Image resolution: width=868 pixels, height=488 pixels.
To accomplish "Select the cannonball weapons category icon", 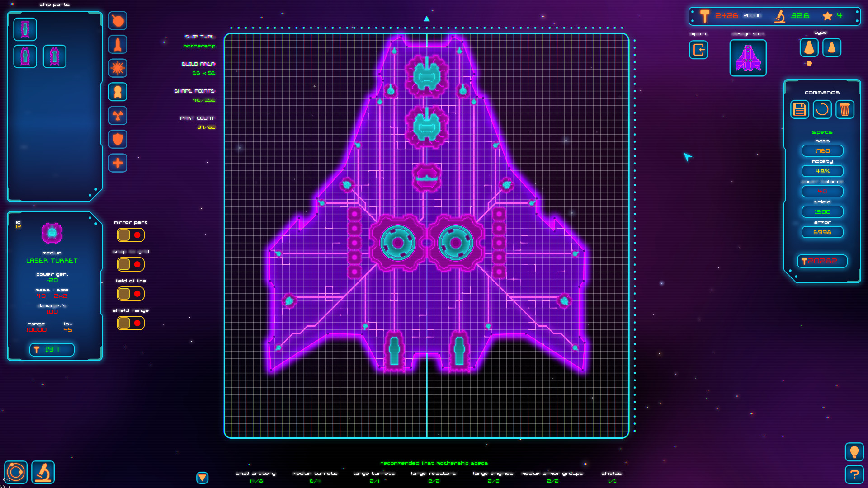I will [118, 21].
